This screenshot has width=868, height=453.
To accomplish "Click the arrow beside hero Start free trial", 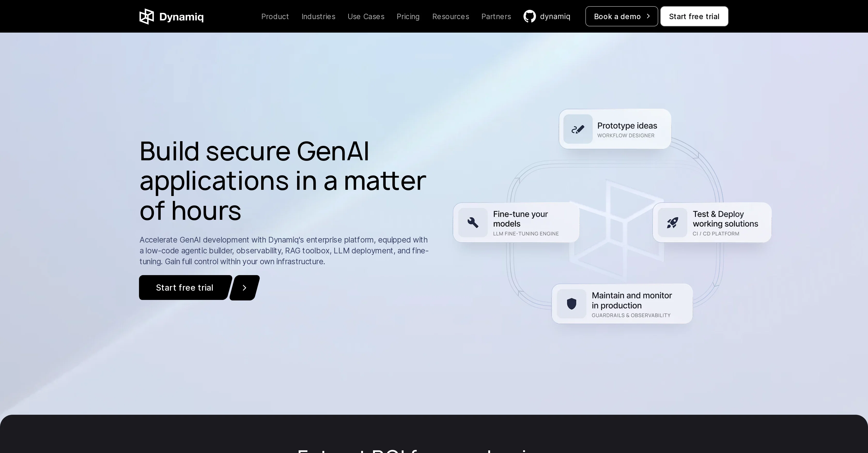I will point(245,288).
